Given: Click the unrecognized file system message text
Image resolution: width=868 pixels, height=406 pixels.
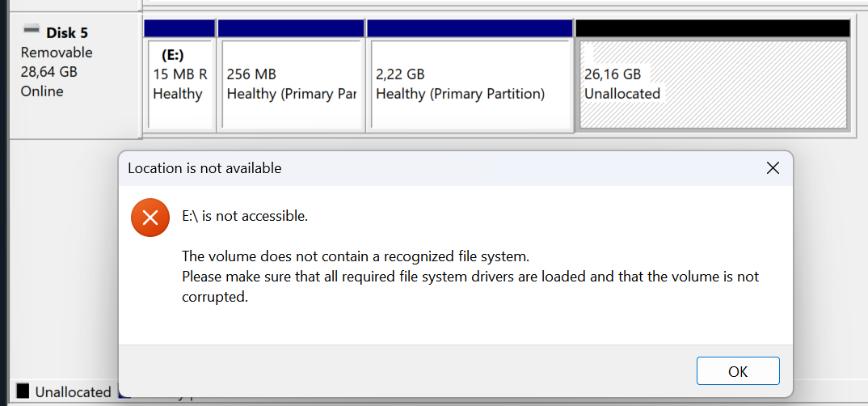Looking at the screenshot, I should 356,257.
